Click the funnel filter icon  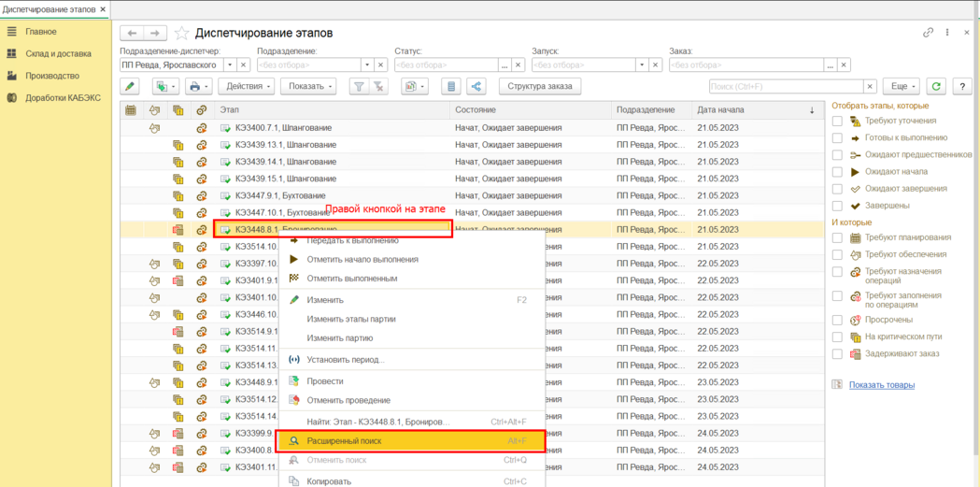(359, 86)
